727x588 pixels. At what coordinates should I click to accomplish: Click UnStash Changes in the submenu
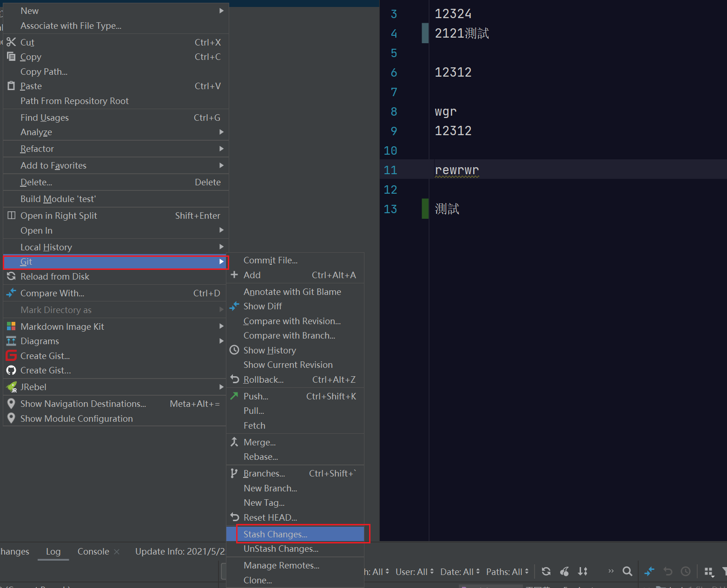(x=281, y=549)
